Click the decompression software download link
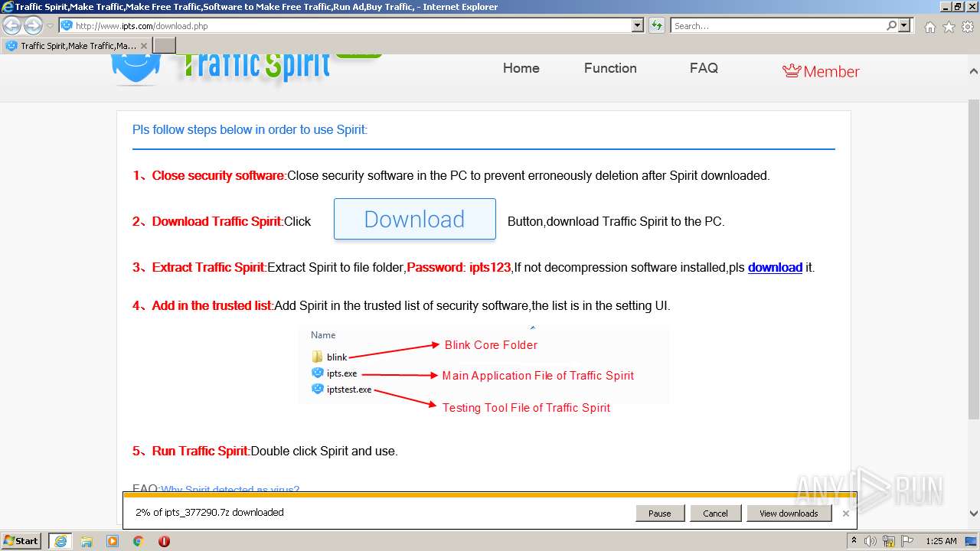The height and width of the screenshot is (551, 980). [775, 268]
